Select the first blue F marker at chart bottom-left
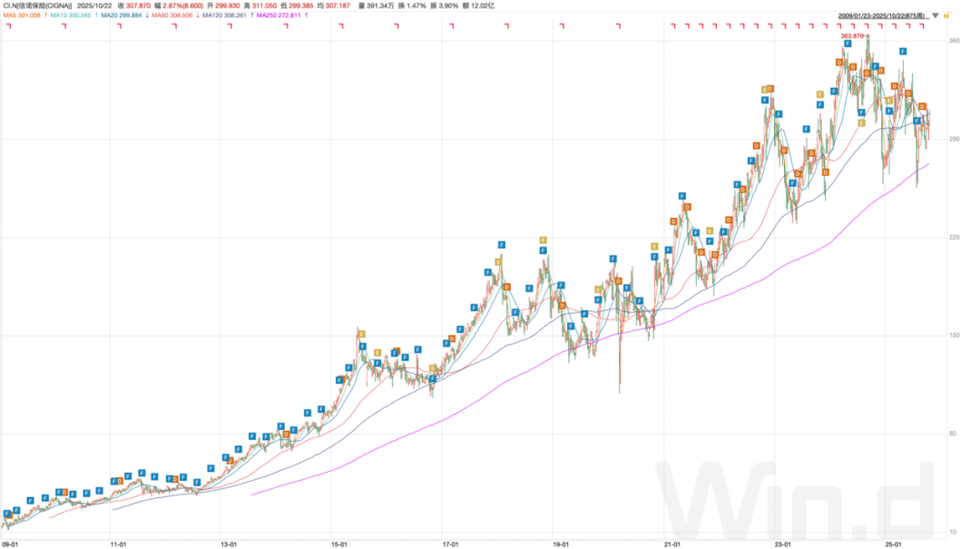 (x=7, y=514)
